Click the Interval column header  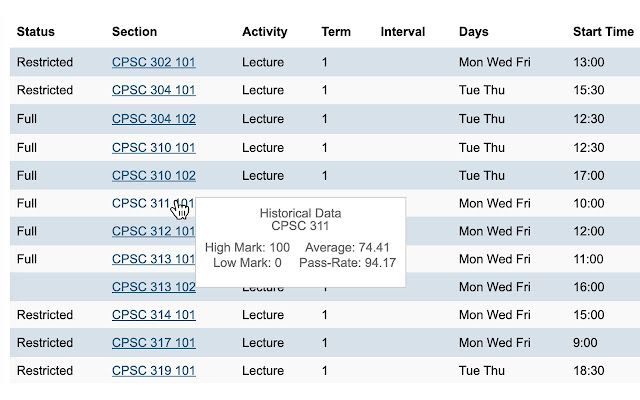[402, 32]
